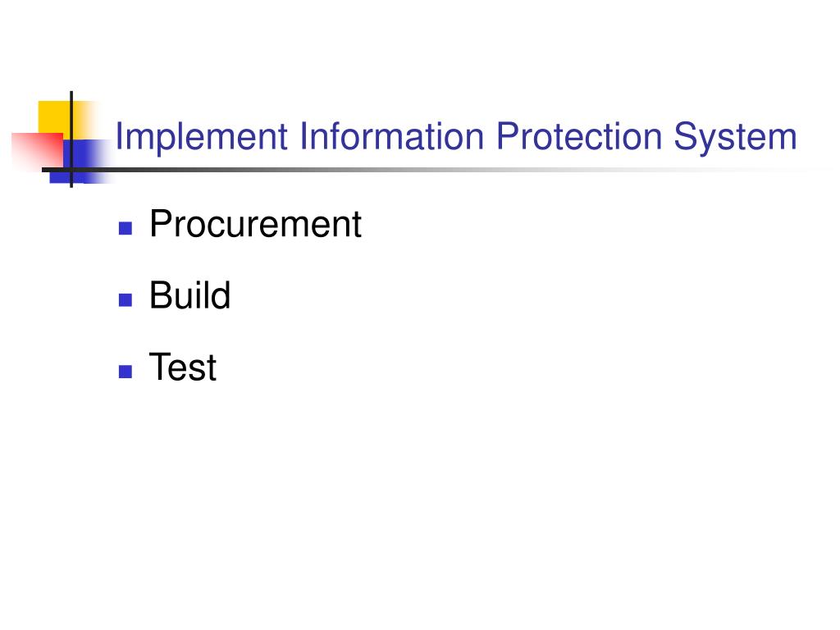Select the bullet marker before Build
Viewport: 840px width, 630px height.
pos(126,300)
